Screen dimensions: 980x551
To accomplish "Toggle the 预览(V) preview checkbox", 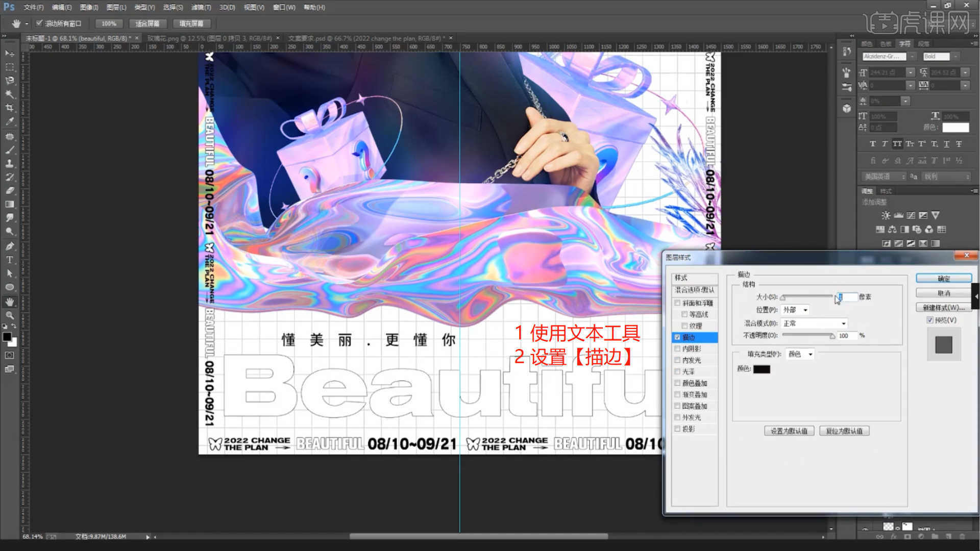I will pos(930,320).
